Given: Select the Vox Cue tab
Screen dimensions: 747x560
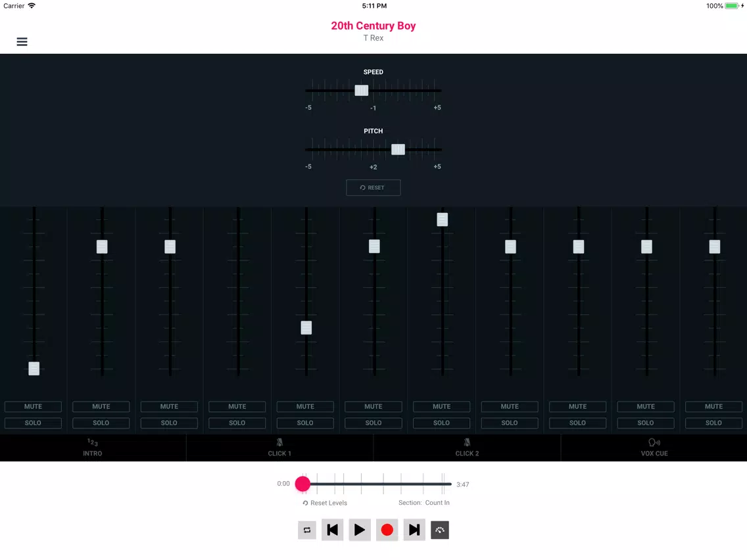Looking at the screenshot, I should point(654,448).
